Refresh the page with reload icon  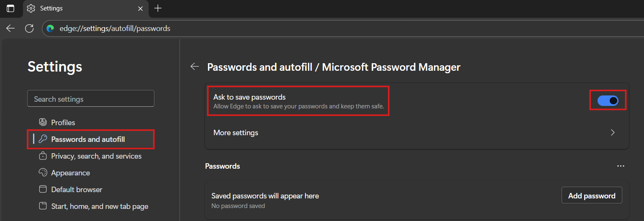click(29, 28)
